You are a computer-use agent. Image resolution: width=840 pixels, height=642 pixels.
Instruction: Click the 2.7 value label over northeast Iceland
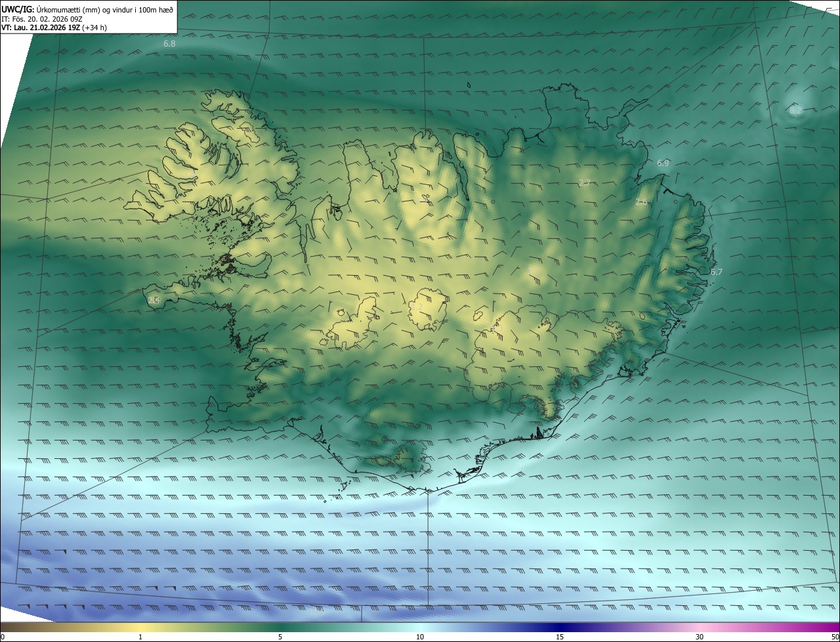coord(585,182)
